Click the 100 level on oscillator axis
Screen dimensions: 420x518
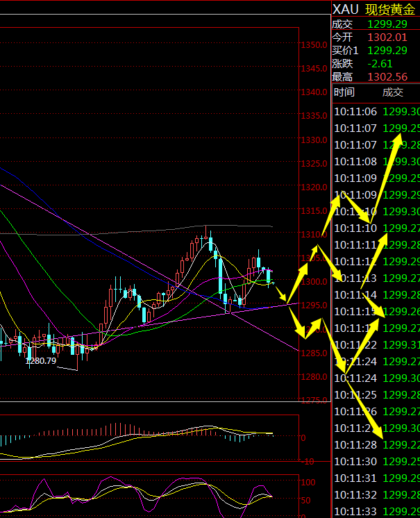point(307,482)
